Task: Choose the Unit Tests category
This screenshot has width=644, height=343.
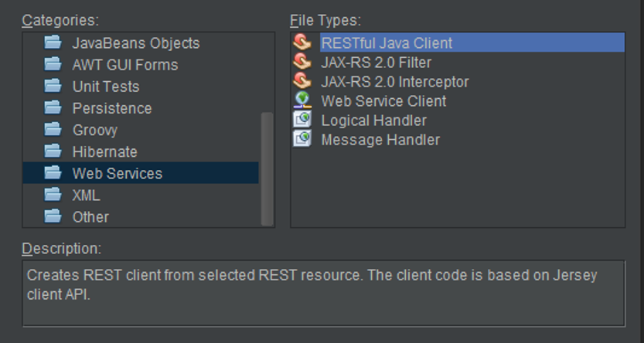Action: click(106, 87)
